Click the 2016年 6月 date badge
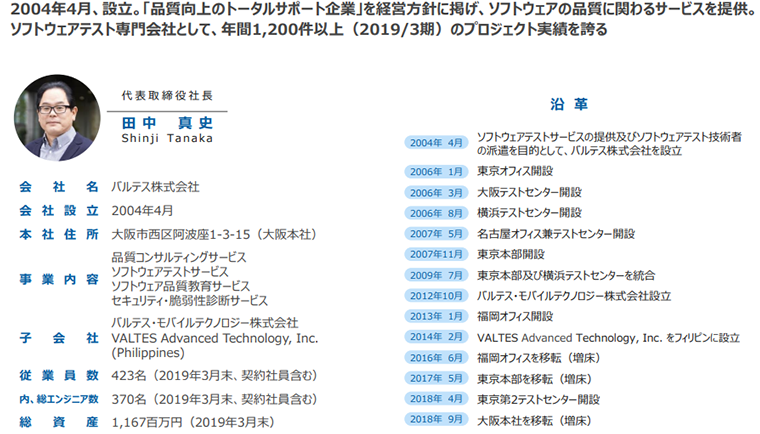Image resolution: width=760 pixels, height=434 pixels. 436,358
